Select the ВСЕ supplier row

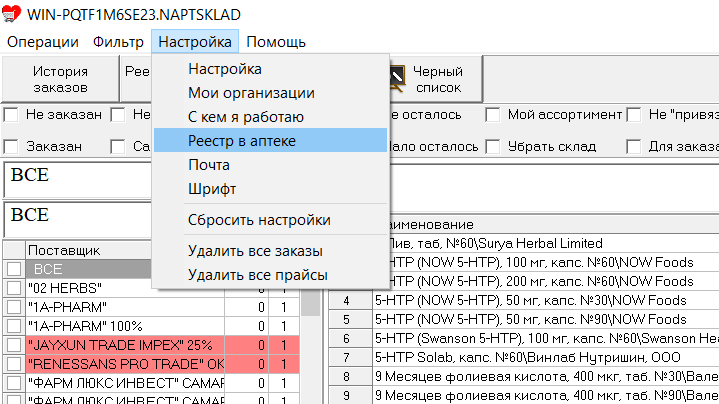(88, 269)
